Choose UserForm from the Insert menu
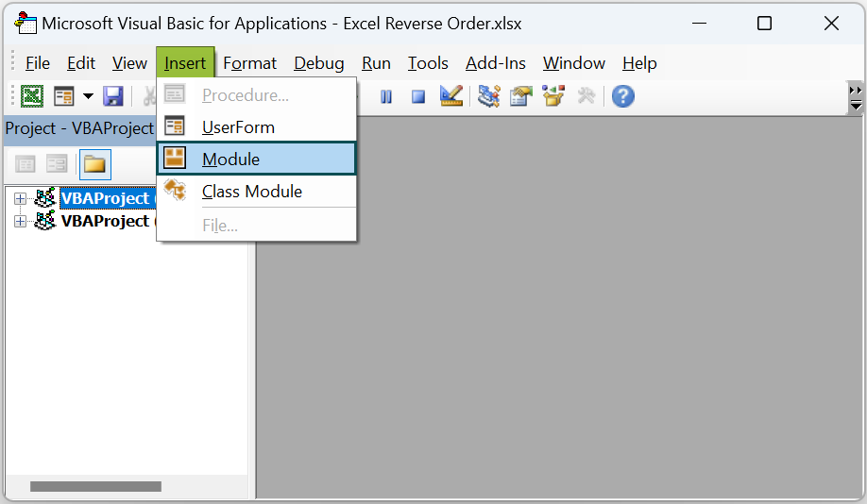 257,127
